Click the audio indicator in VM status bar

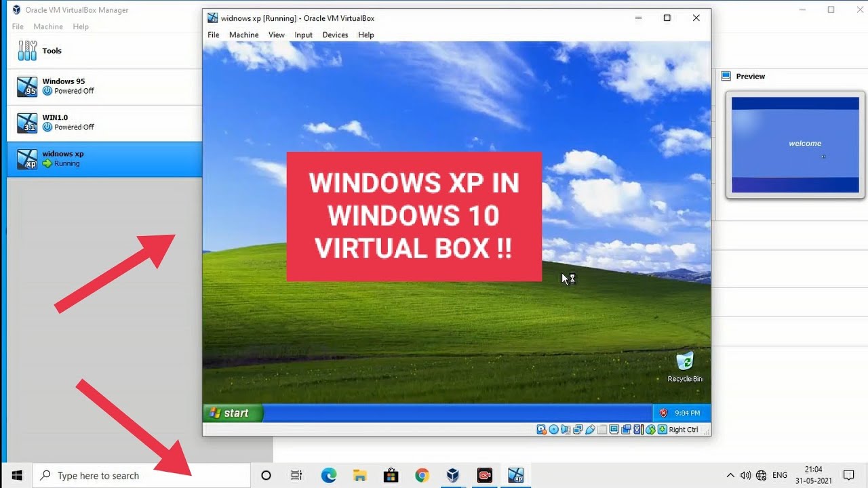click(x=566, y=430)
